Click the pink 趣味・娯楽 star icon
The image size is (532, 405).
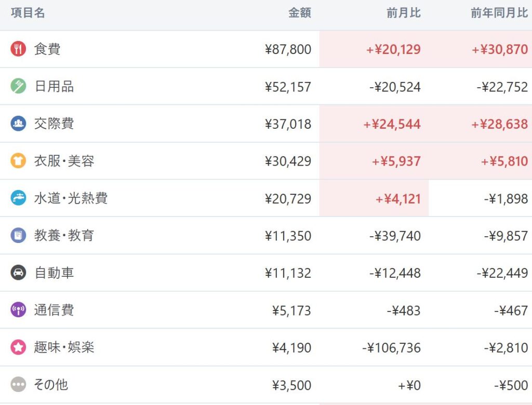click(18, 347)
